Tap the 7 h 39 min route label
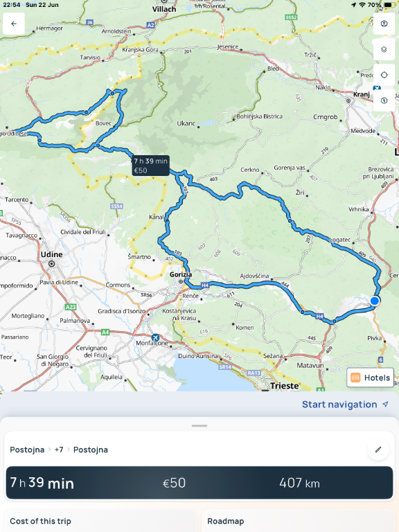The image size is (399, 532). point(150,166)
